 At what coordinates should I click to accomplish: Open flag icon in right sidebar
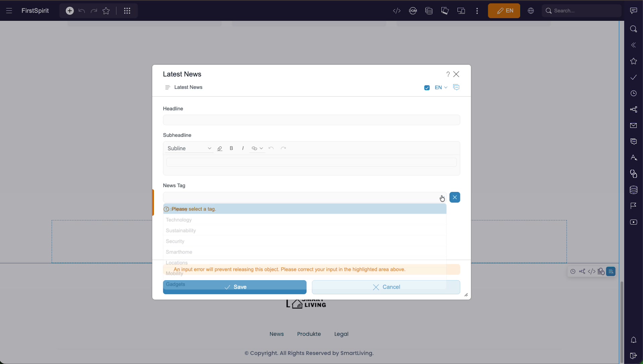tap(634, 206)
